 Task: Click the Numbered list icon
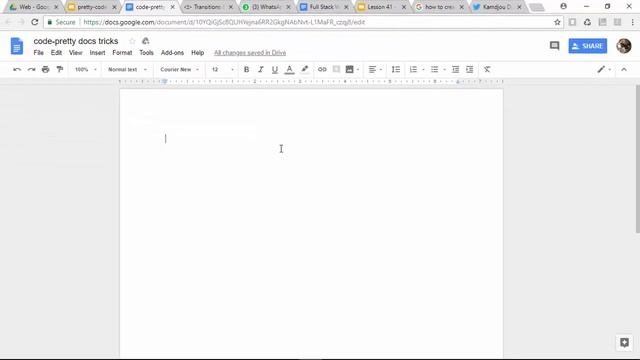point(413,69)
